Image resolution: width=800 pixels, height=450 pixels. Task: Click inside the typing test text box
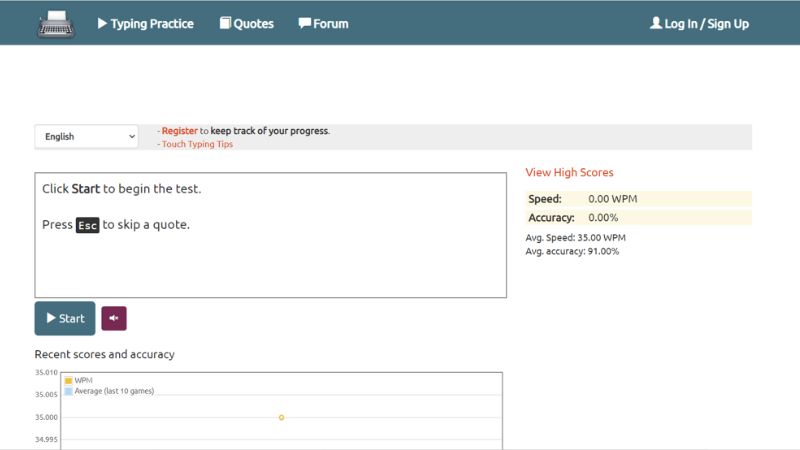coord(270,260)
